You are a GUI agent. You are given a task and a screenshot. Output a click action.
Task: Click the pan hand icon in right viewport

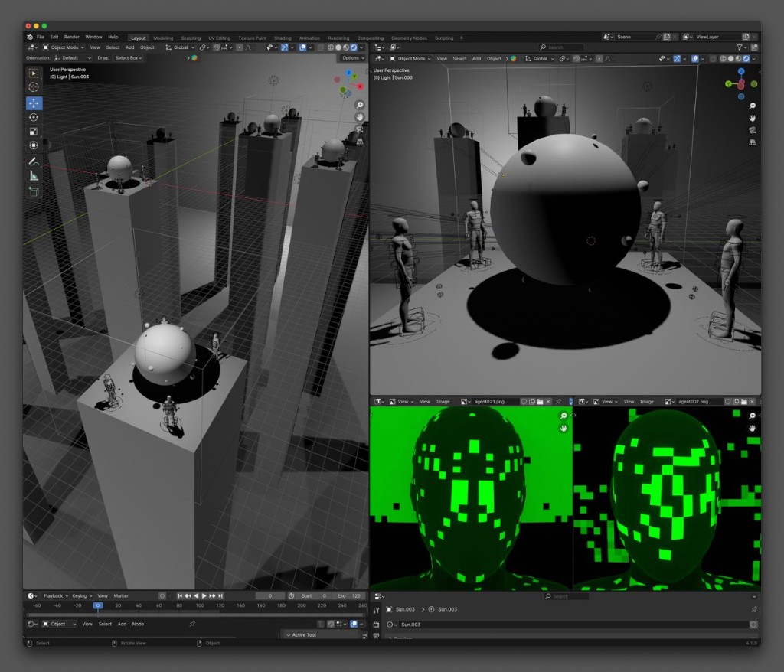pyautogui.click(x=752, y=118)
